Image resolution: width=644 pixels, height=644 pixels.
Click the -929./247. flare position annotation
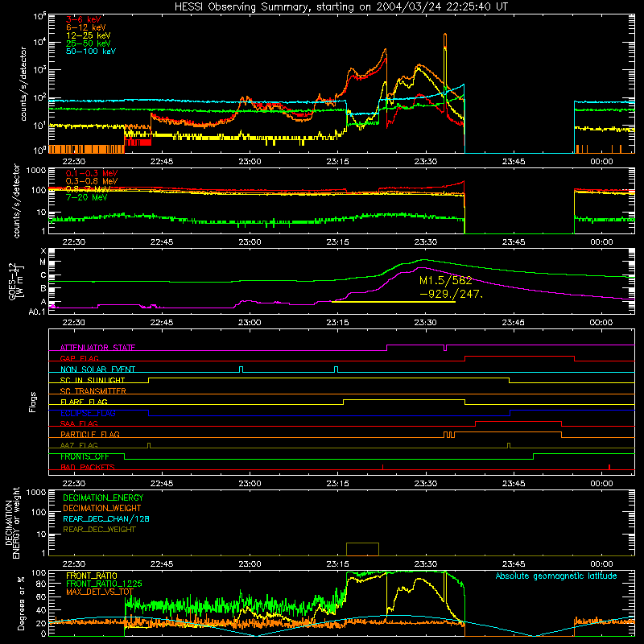coord(451,294)
